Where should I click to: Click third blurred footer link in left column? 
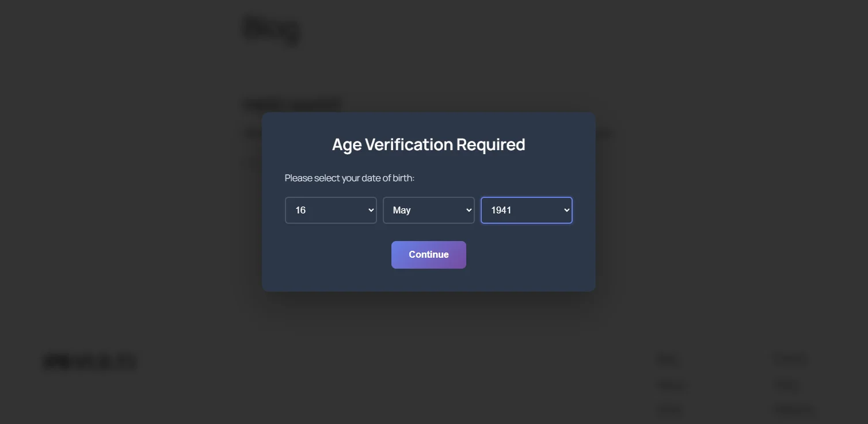point(669,410)
